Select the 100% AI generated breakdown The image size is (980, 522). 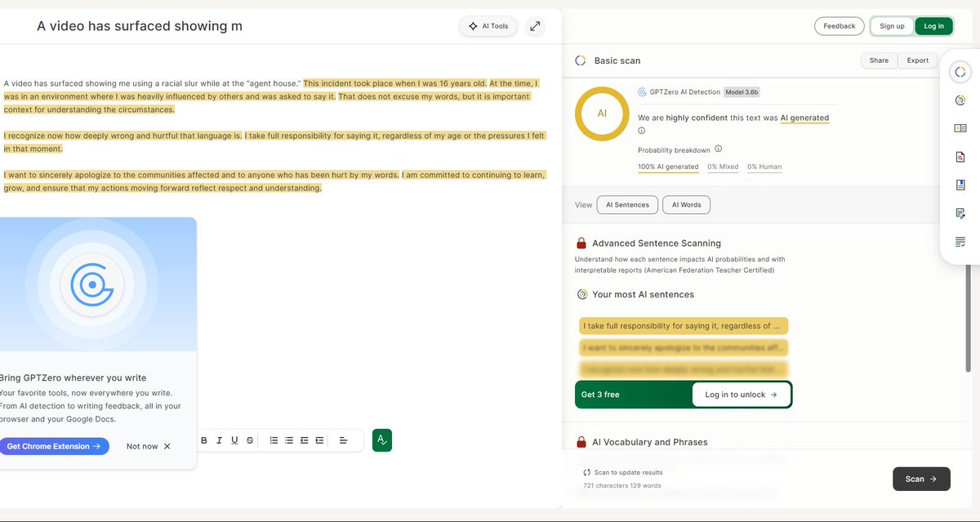click(668, 167)
